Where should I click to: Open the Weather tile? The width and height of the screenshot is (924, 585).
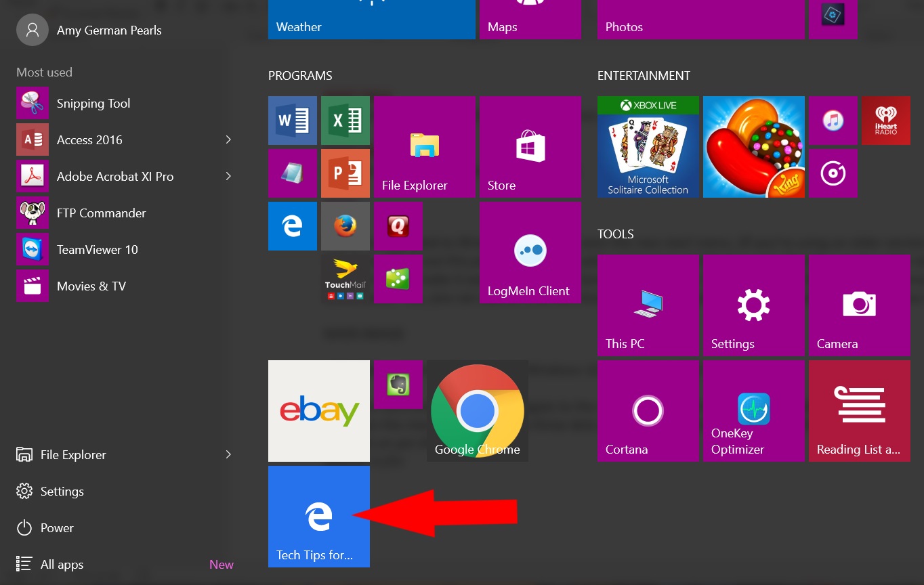point(372,20)
